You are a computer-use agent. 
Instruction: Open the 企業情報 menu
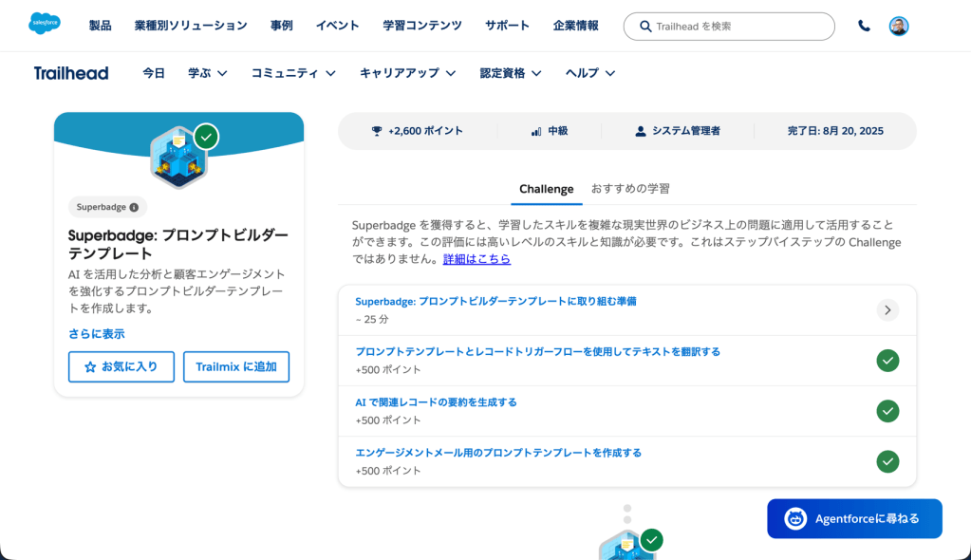(x=575, y=26)
